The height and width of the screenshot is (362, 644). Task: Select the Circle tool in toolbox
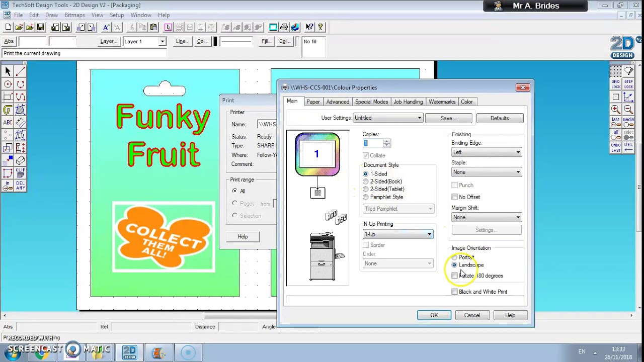[x=8, y=84]
